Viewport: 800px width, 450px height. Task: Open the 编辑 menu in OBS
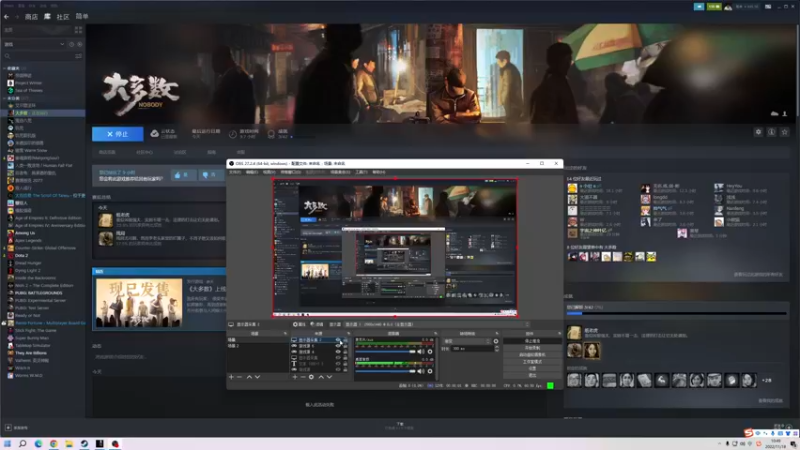click(252, 172)
